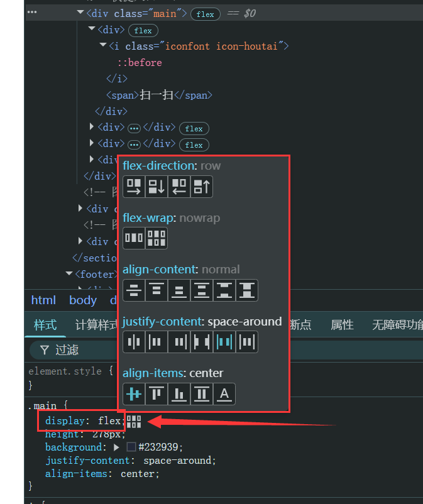Expand the background property shorthand arrow
This screenshot has width=423, height=504.
116,447
